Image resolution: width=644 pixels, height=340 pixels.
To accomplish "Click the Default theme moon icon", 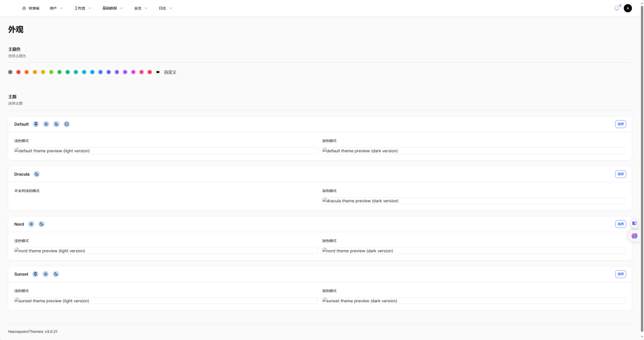I will [x=56, y=124].
